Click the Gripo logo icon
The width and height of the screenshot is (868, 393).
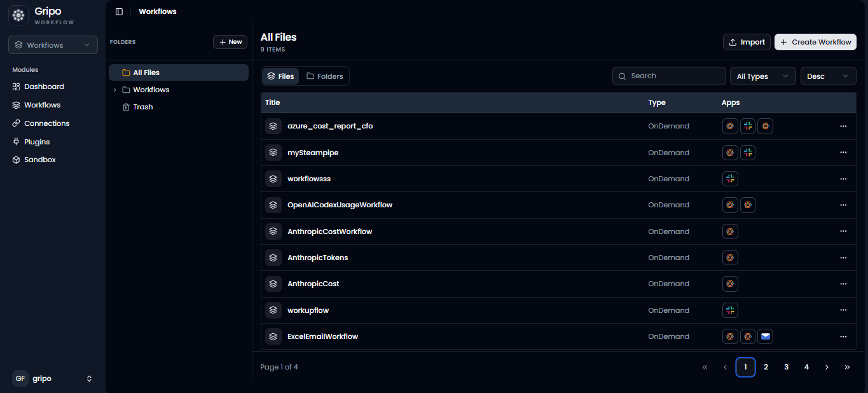point(18,15)
